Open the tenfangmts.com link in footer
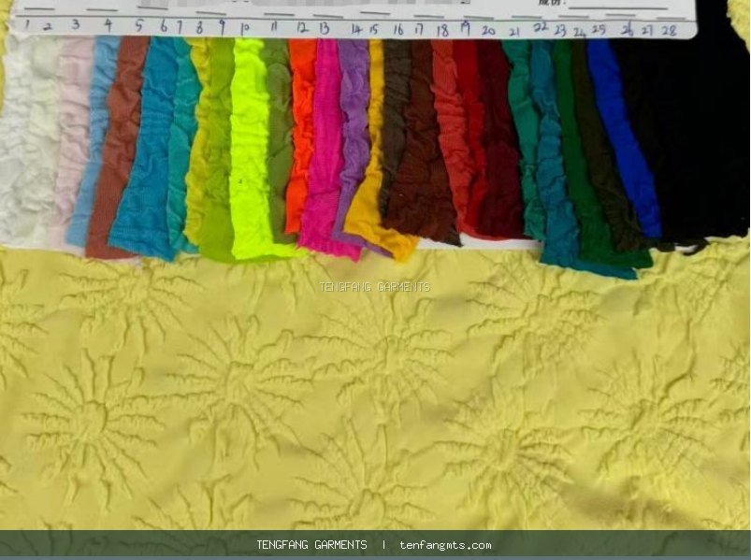Viewport: 751px width, 560px height. 445,545
